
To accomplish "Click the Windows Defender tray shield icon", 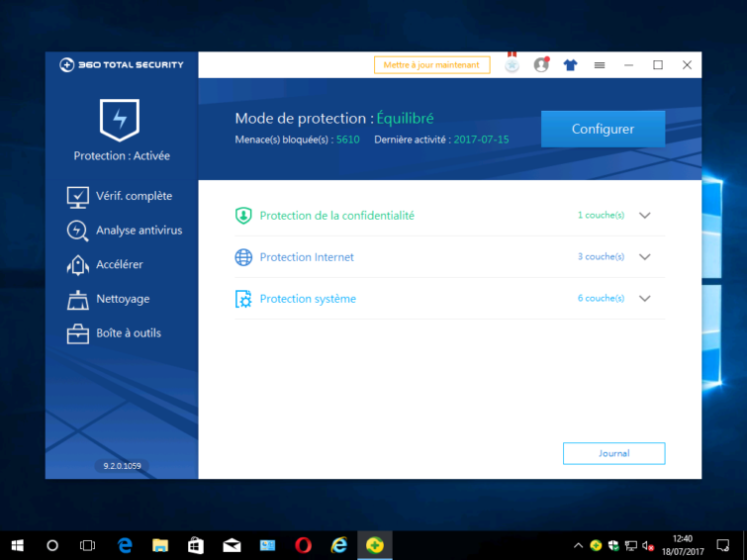I will pyautogui.click(x=613, y=546).
